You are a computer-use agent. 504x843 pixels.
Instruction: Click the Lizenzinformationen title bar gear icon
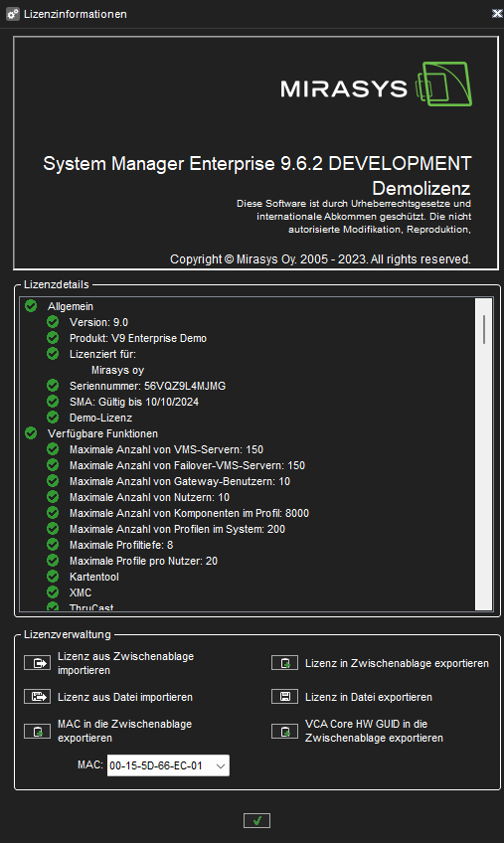(13, 14)
